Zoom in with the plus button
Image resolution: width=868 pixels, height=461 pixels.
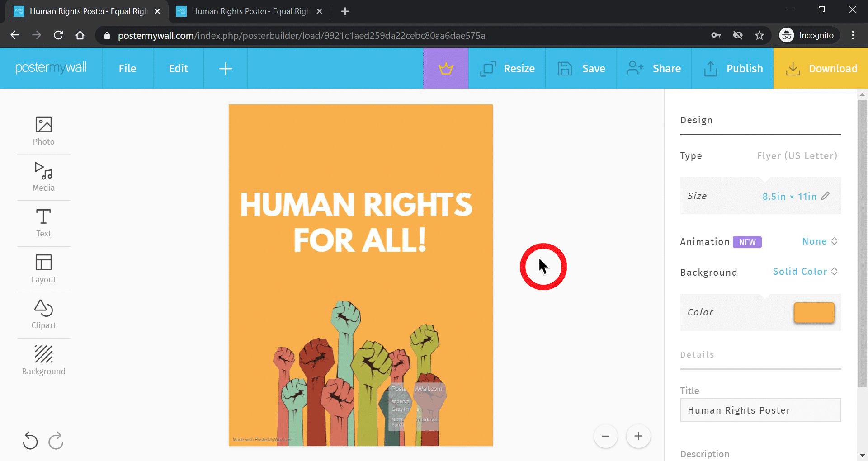pyautogui.click(x=638, y=436)
